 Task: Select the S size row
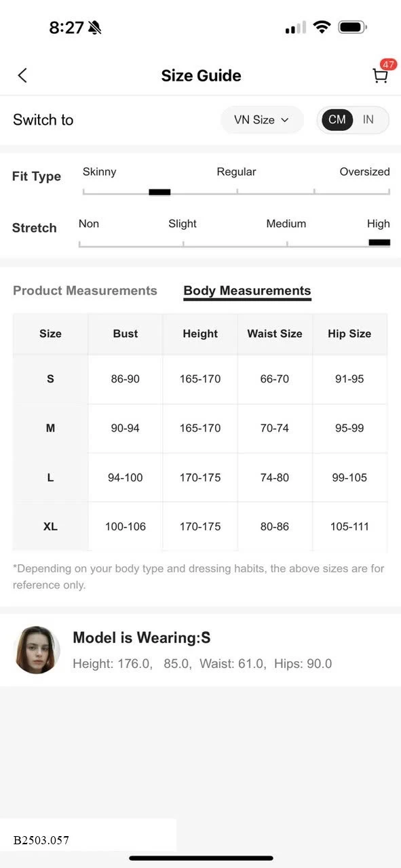pyautogui.click(x=200, y=379)
